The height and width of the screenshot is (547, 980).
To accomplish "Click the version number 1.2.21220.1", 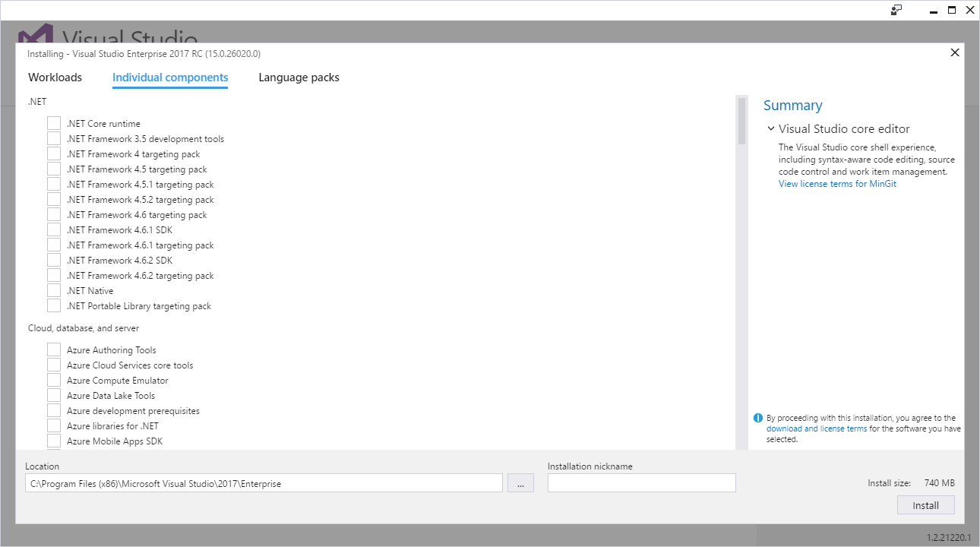I will point(948,537).
